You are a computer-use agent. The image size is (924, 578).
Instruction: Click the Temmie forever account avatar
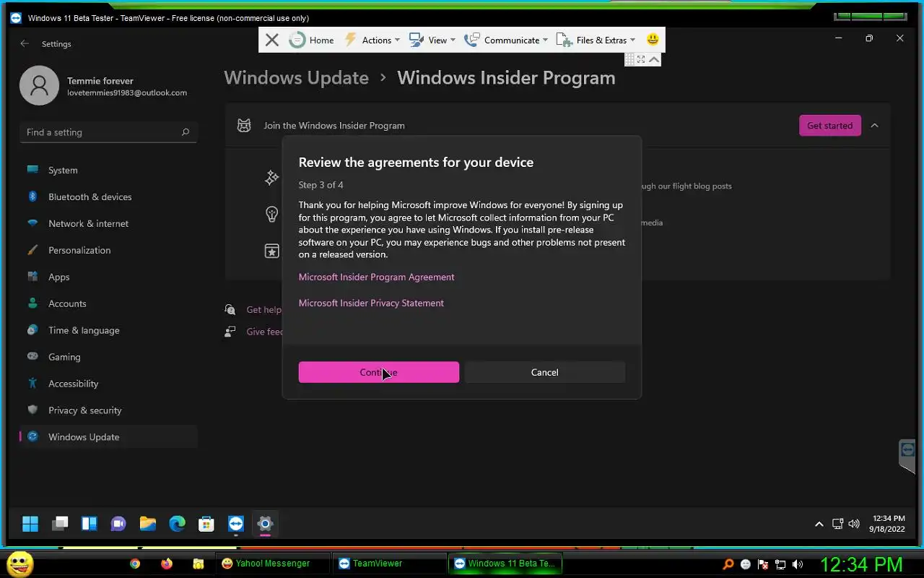tap(39, 85)
